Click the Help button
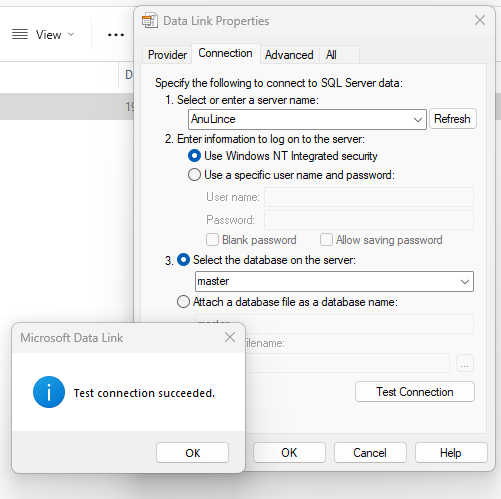 click(x=451, y=453)
